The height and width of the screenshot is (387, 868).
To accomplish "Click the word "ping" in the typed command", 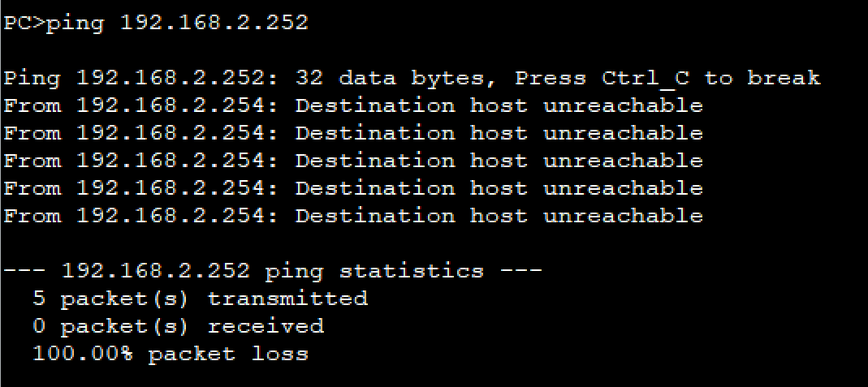I will click(x=76, y=23).
